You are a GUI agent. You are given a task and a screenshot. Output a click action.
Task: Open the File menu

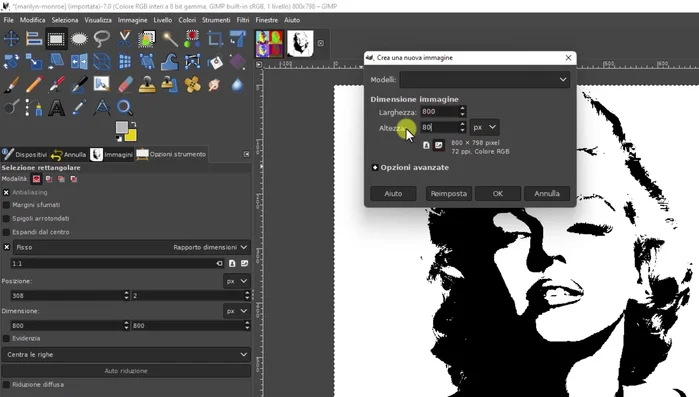coord(8,20)
